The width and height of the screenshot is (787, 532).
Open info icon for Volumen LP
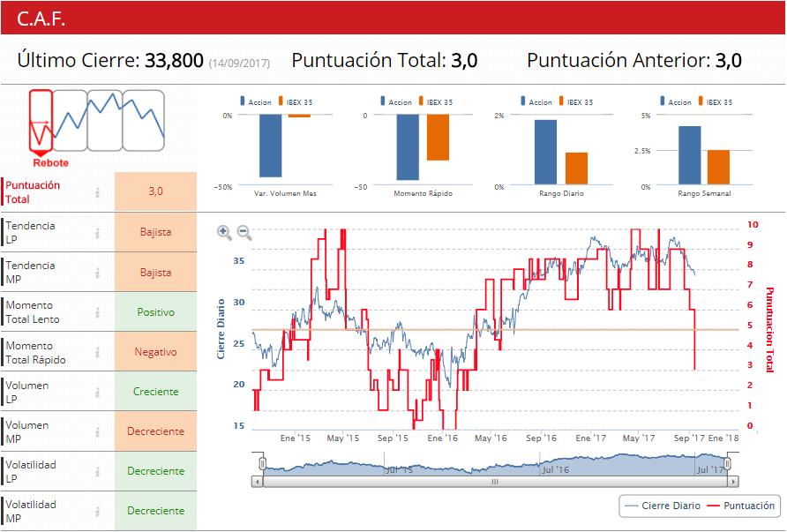[x=98, y=392]
